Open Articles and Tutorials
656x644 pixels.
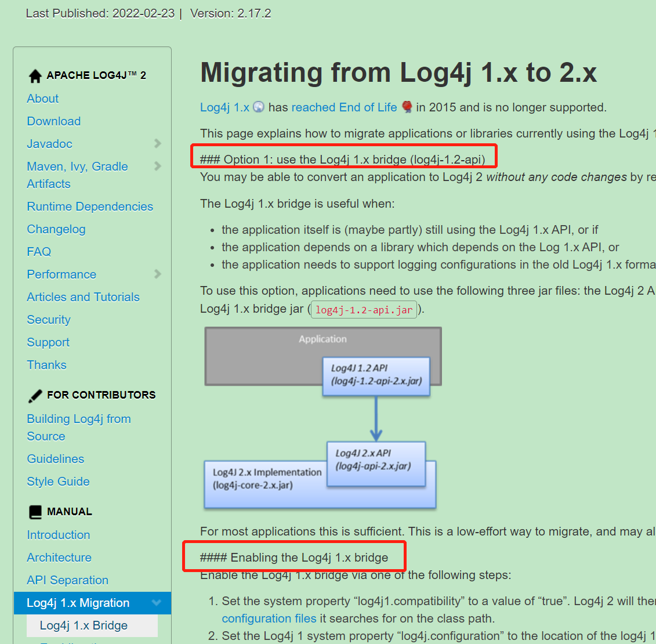pos(83,296)
